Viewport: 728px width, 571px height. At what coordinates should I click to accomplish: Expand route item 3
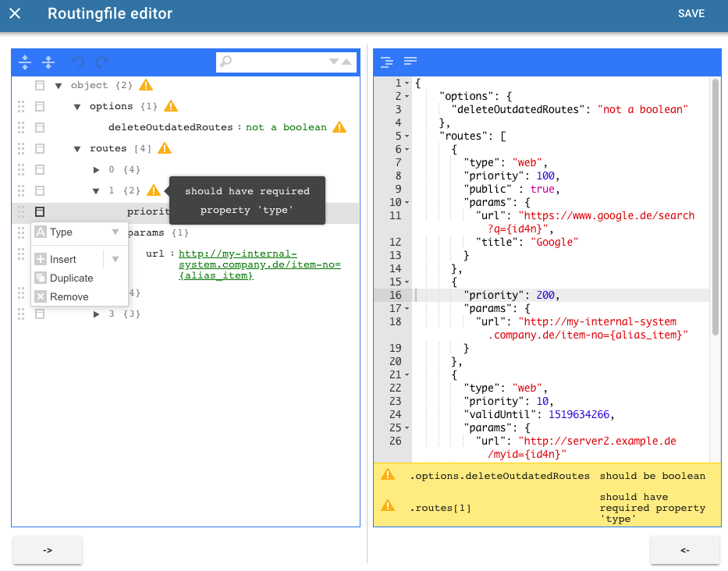pyautogui.click(x=96, y=314)
